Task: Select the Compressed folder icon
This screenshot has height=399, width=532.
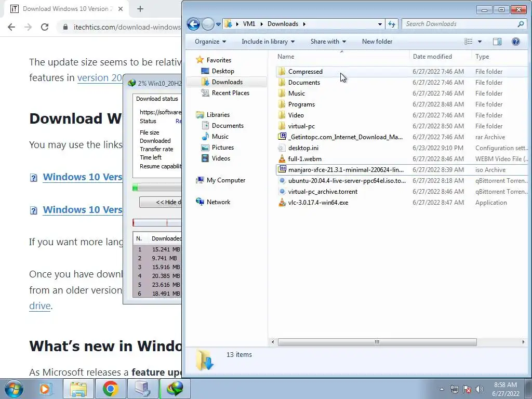Action: tap(282, 72)
